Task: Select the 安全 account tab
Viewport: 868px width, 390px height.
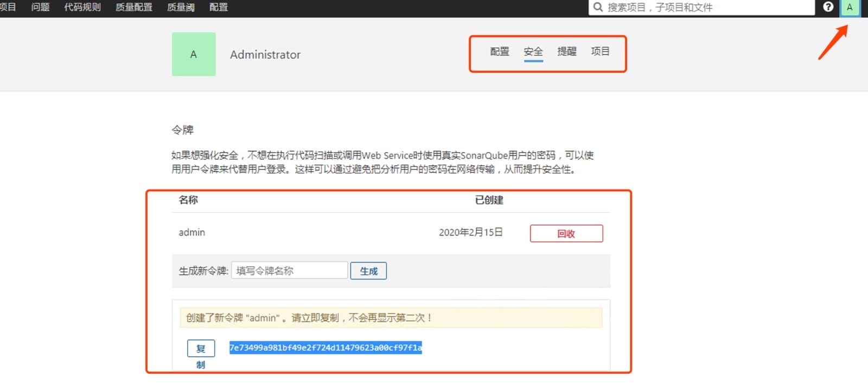Action: click(x=533, y=52)
